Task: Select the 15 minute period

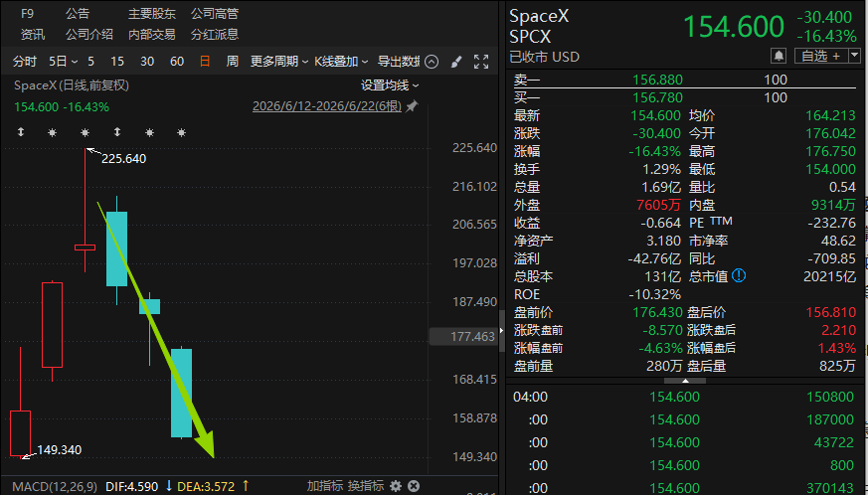Action: pyautogui.click(x=117, y=62)
